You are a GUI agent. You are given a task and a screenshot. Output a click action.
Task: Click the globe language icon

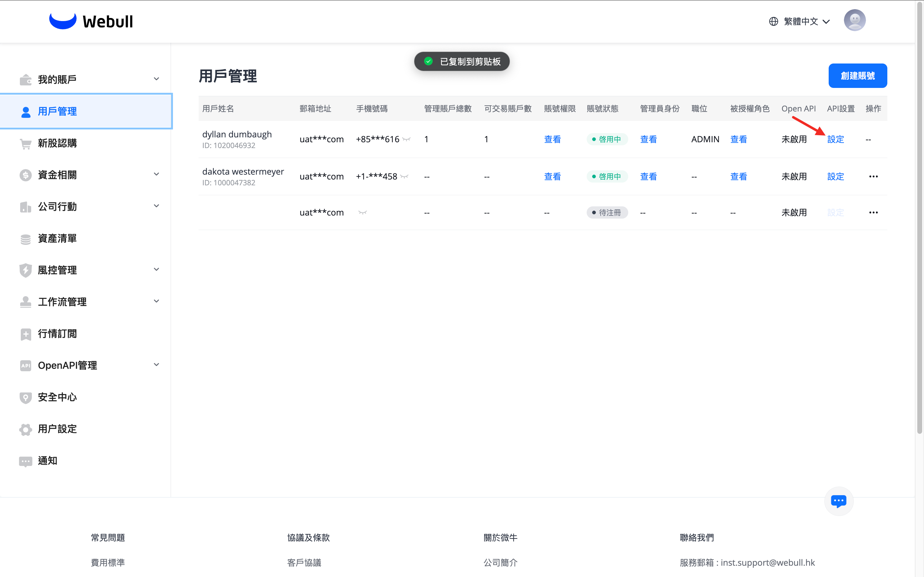coord(774,21)
